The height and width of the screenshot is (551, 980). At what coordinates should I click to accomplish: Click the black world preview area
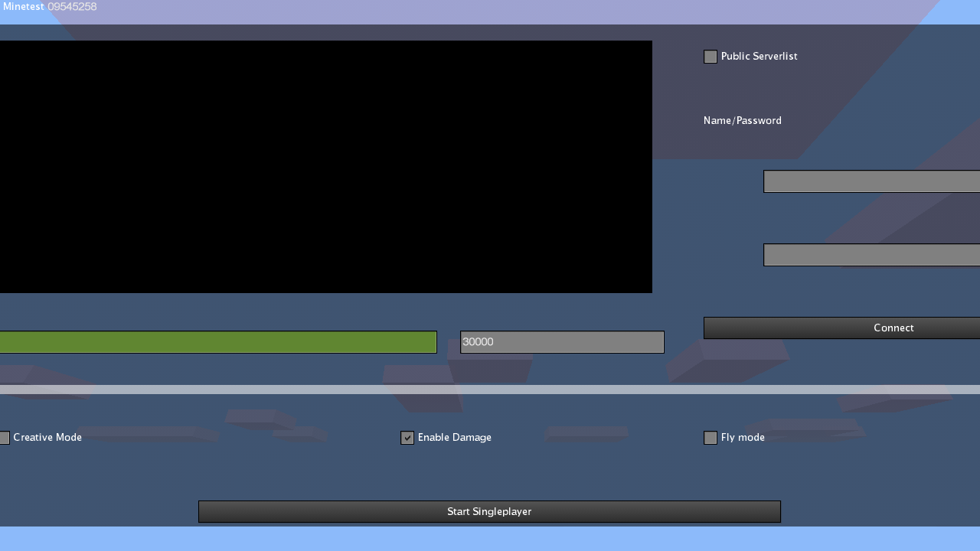click(x=325, y=166)
